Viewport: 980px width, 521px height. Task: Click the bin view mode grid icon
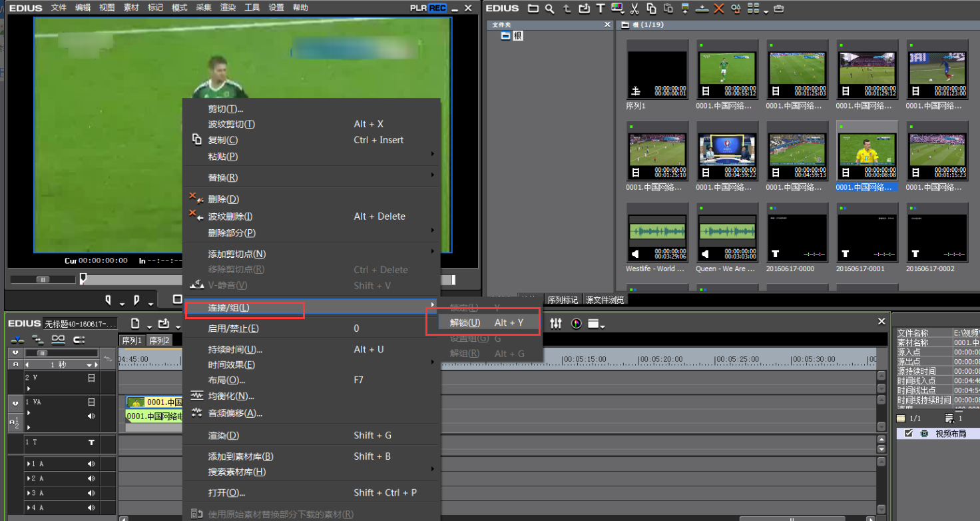(754, 9)
